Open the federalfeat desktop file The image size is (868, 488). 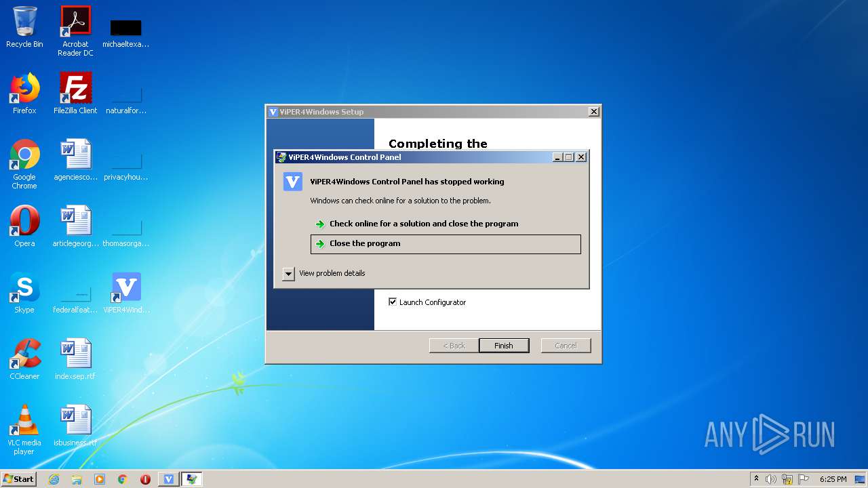(75, 298)
